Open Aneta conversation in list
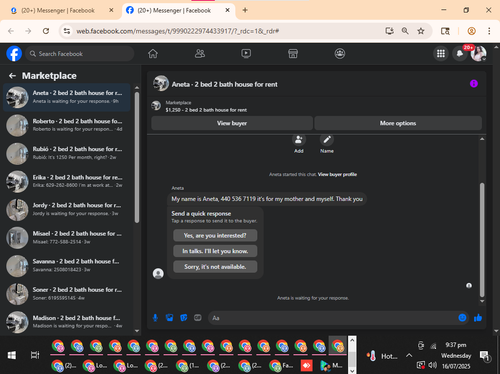 coord(67,97)
